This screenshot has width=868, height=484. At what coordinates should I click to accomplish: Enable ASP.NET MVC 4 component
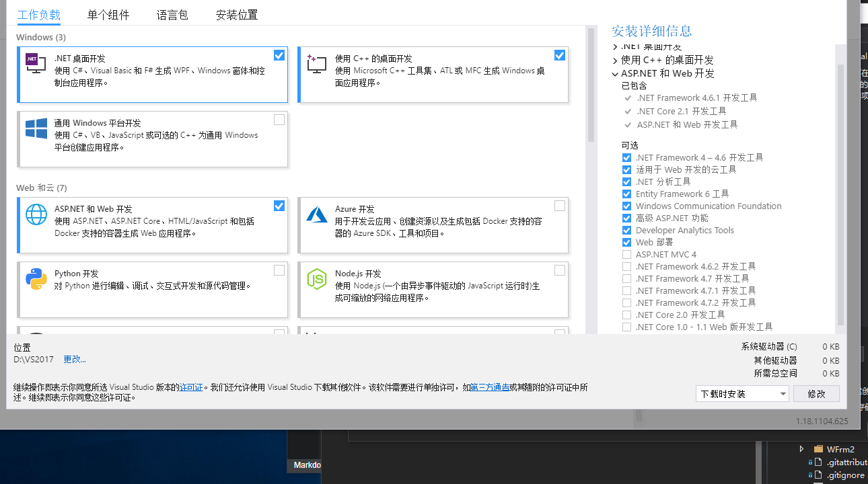(x=626, y=255)
